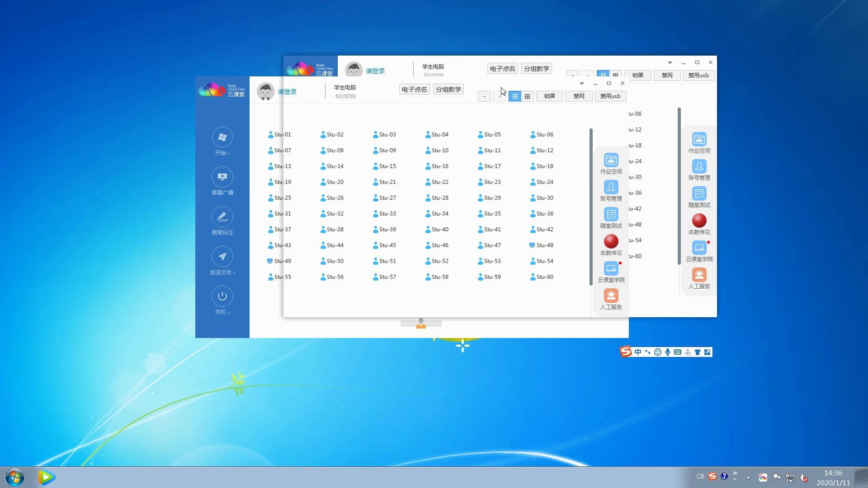Open 随堂测试 in the front window panel
Screen dimensions: 868x488
[611, 218]
